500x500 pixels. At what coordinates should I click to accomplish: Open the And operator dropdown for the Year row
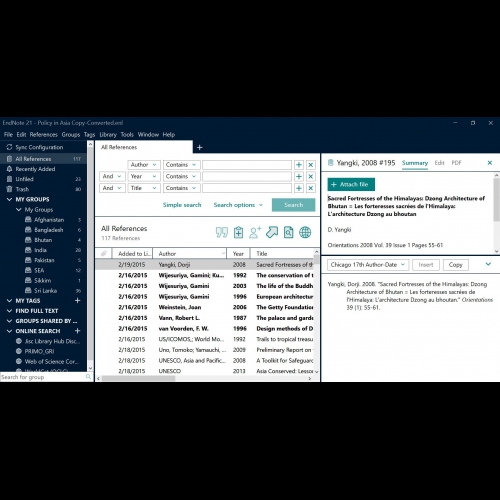tap(112, 176)
